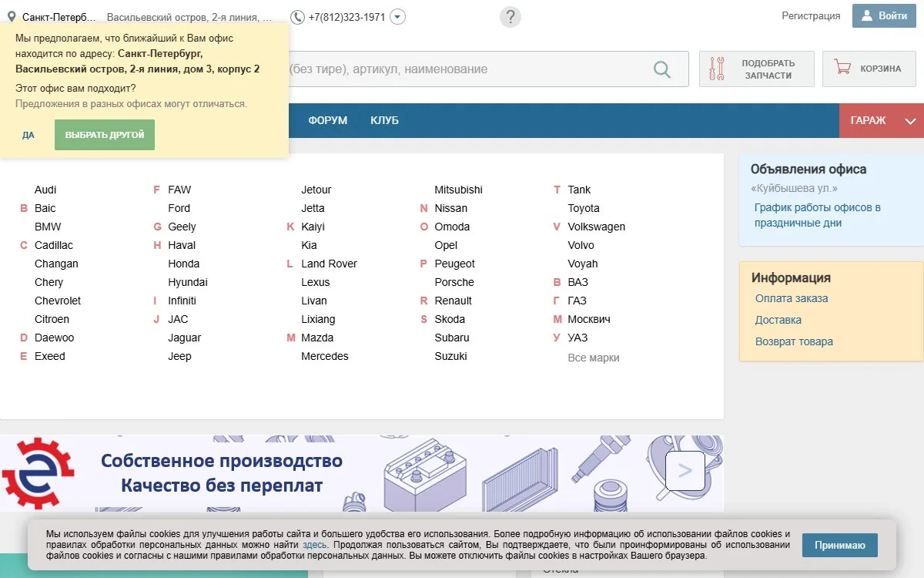The image size is (924, 578).
Task: Expand the Гараж chevron
Action: tap(910, 121)
